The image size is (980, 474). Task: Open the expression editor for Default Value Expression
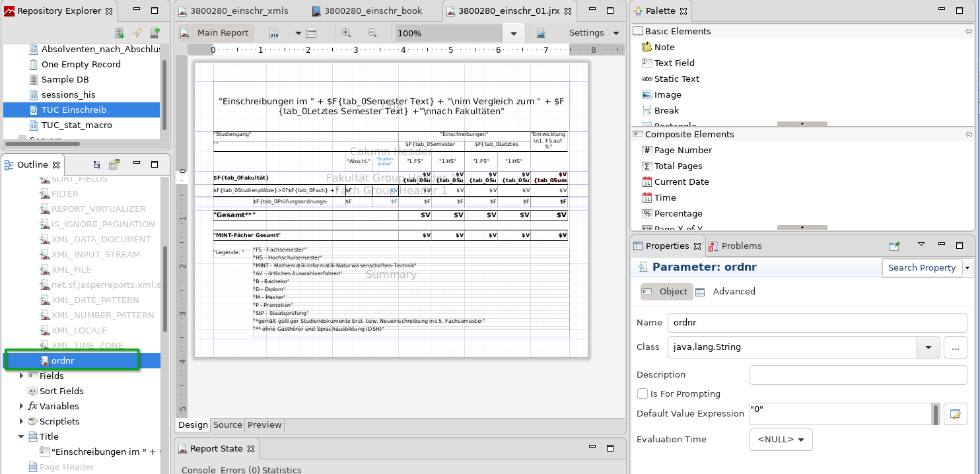(955, 414)
